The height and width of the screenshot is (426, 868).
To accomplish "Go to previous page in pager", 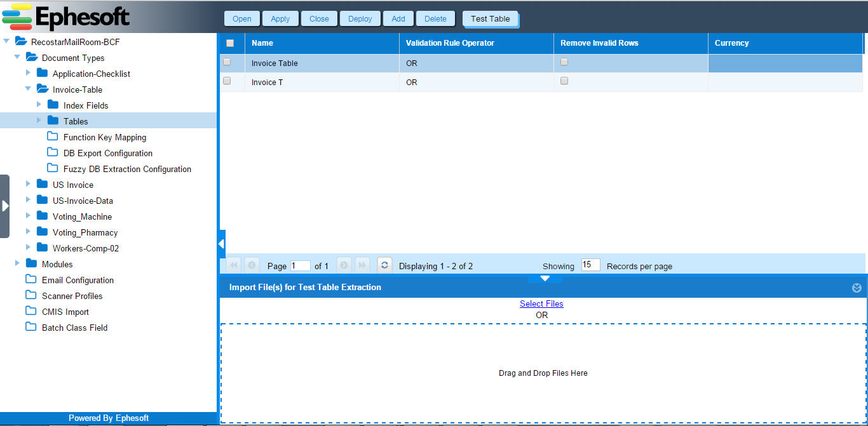I will 252,265.
